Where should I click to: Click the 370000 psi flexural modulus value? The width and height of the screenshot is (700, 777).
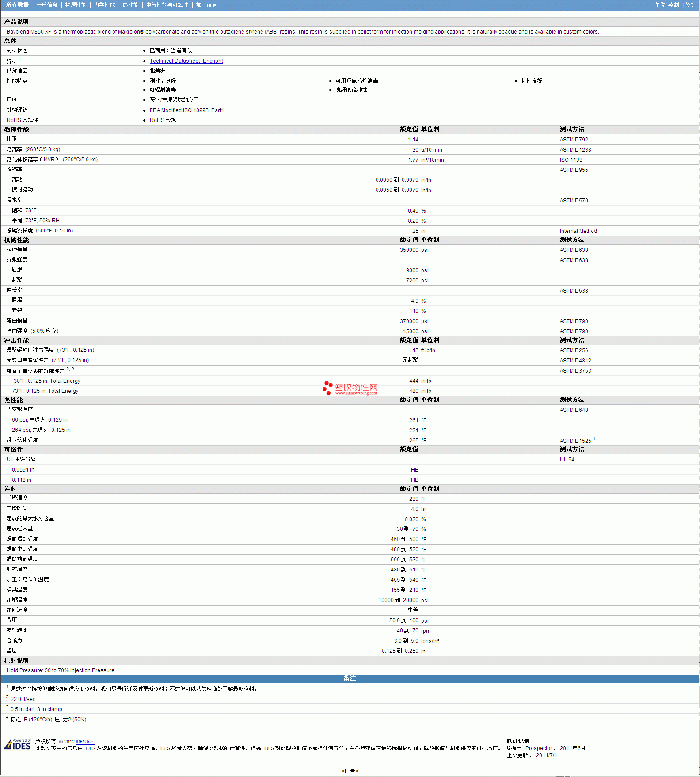pyautogui.click(x=414, y=321)
